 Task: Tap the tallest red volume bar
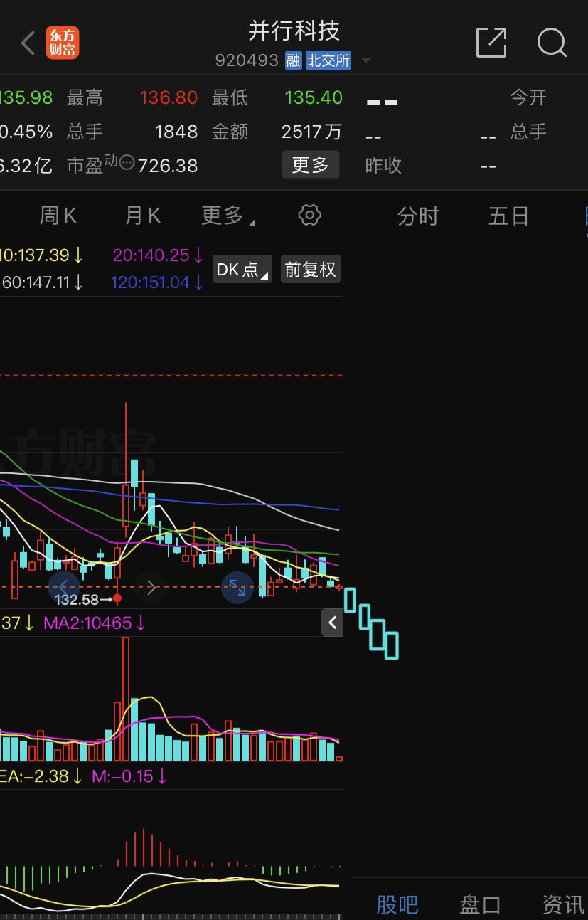coord(126,699)
